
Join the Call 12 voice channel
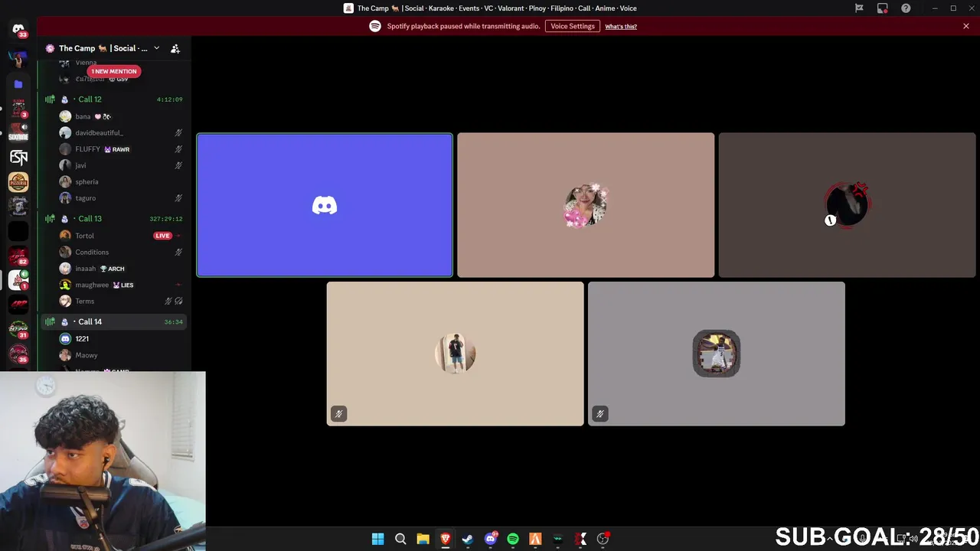click(114, 99)
